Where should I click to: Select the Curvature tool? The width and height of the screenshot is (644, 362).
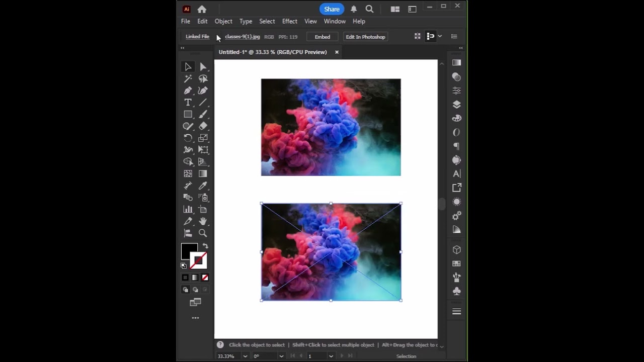203,90
